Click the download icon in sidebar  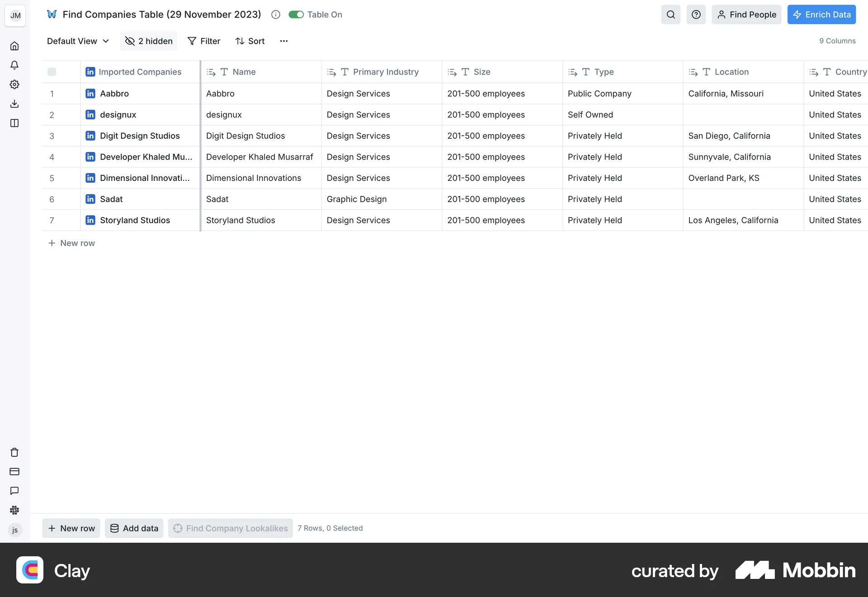(x=14, y=104)
